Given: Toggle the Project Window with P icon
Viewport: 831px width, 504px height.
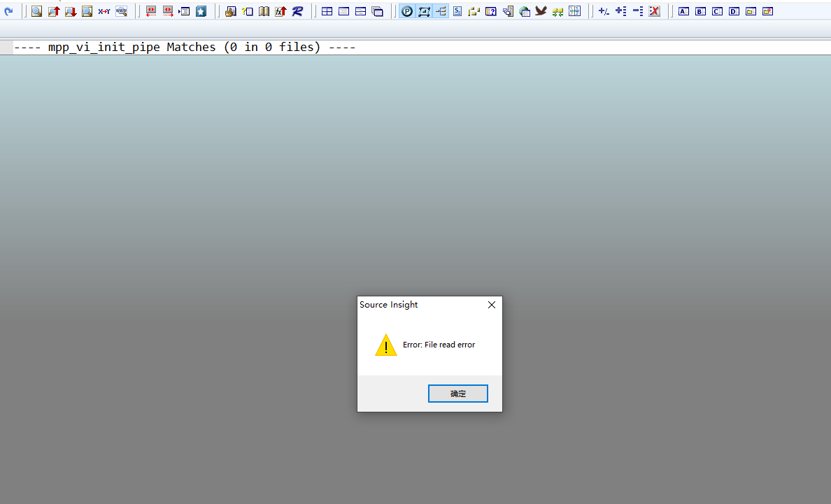Looking at the screenshot, I should 406,11.
